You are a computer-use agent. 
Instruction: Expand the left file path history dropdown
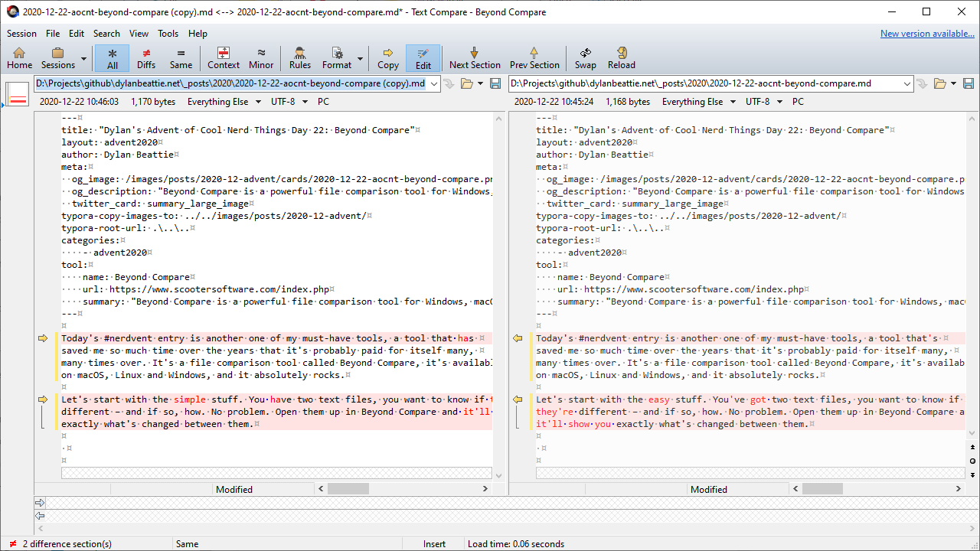(434, 83)
